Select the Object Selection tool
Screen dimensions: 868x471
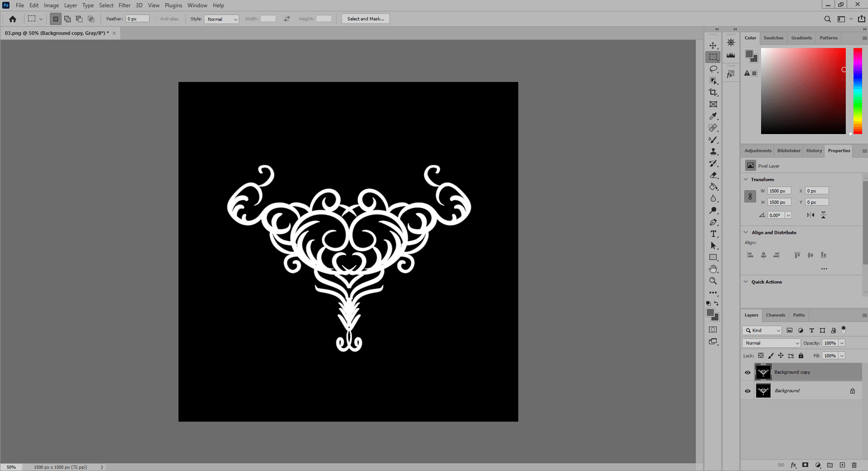point(713,81)
